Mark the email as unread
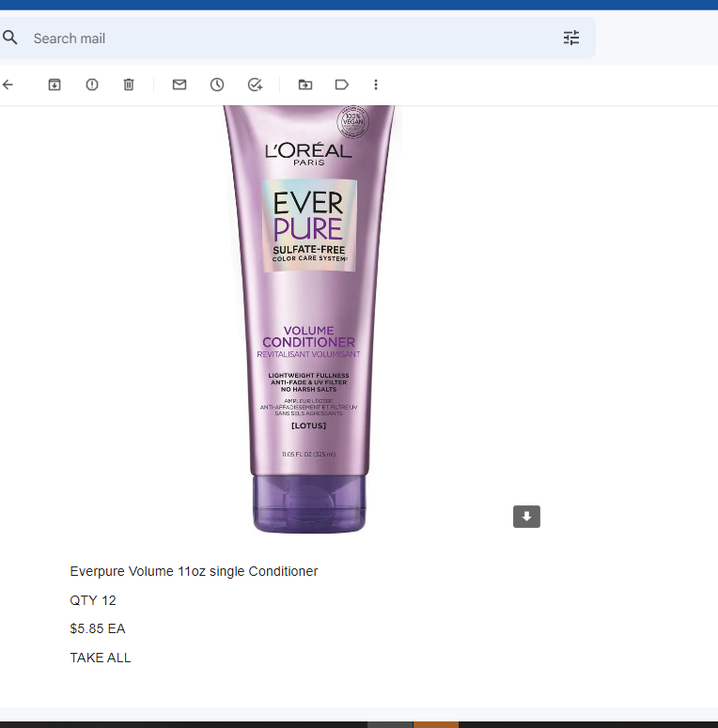 179,85
